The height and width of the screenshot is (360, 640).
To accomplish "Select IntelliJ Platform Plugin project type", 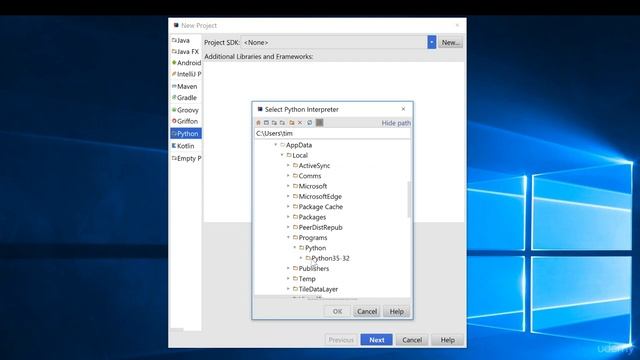I will click(186, 74).
